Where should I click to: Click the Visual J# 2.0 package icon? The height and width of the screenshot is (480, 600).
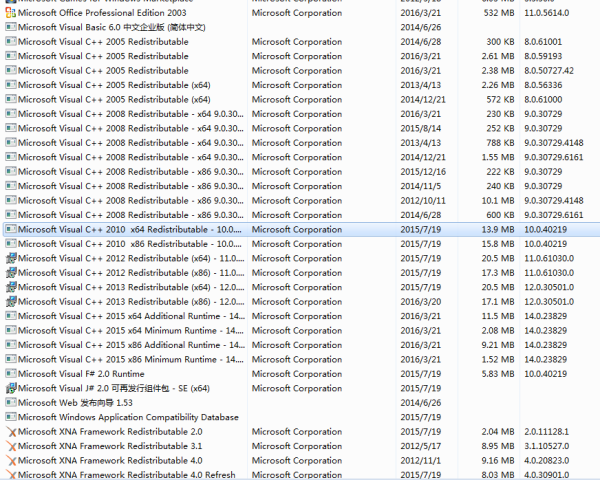[11, 388]
